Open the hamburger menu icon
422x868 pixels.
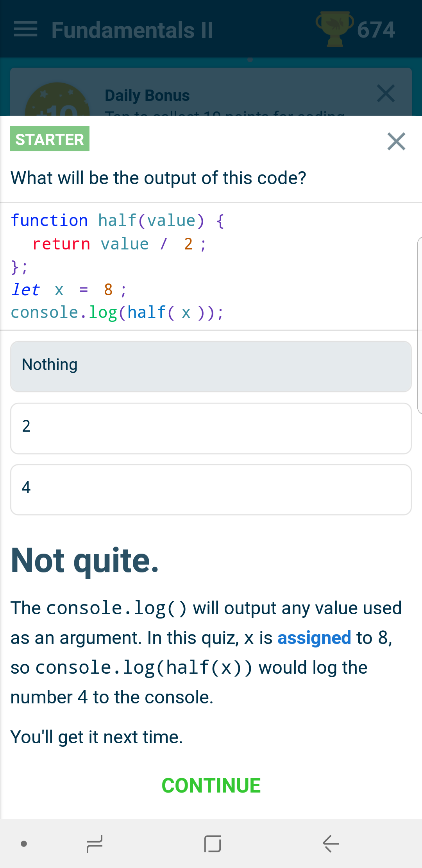point(25,30)
